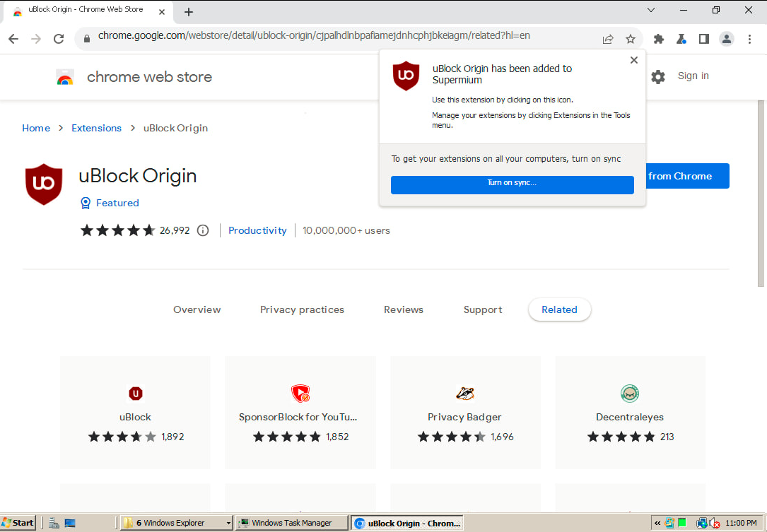
Task: Switch to the Support tab
Action: pyautogui.click(x=483, y=309)
